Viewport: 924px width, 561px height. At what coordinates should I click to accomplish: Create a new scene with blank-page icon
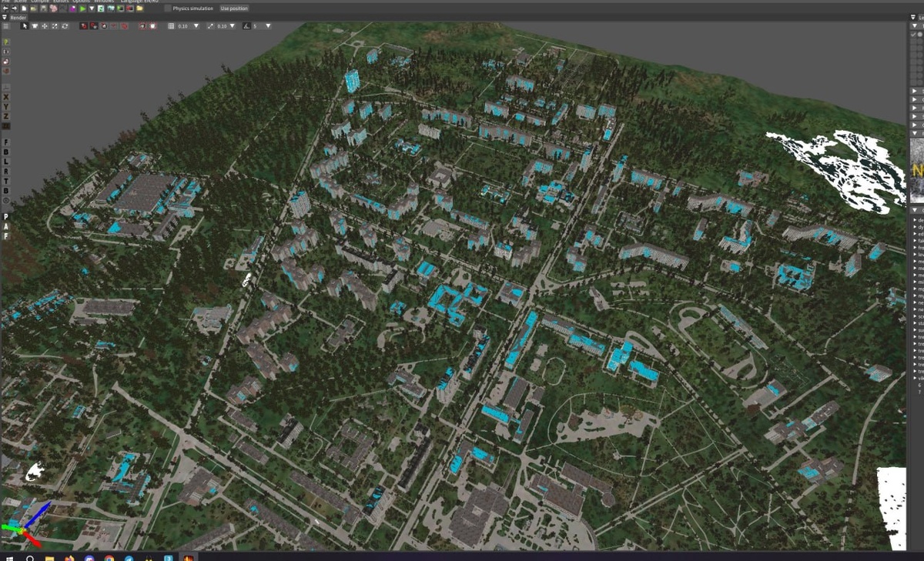point(24,8)
